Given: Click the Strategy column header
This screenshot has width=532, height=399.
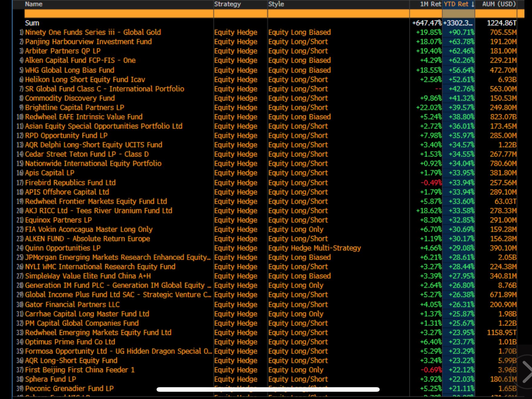Looking at the screenshot, I should pos(227,4).
